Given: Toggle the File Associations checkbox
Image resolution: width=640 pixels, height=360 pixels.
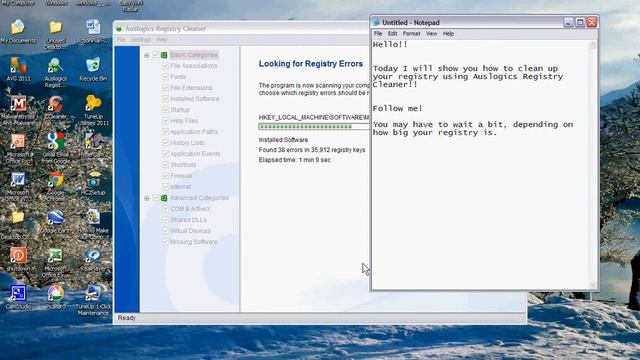Looking at the screenshot, I should (x=166, y=66).
